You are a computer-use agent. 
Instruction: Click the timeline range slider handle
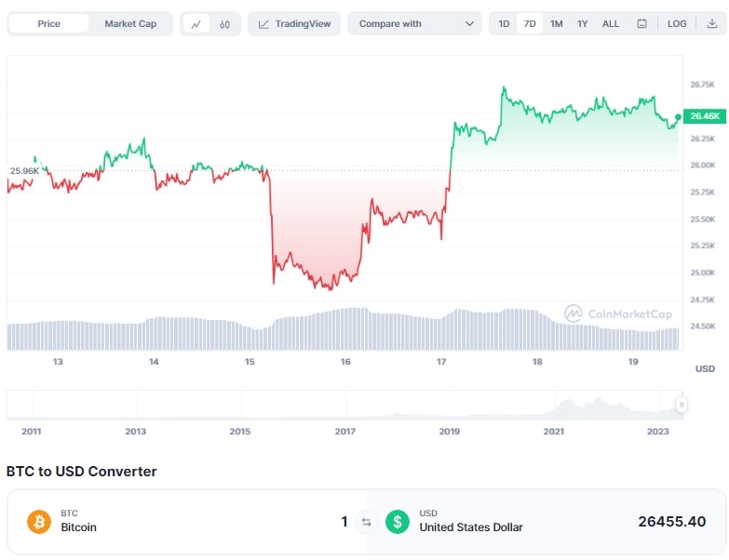click(x=682, y=405)
